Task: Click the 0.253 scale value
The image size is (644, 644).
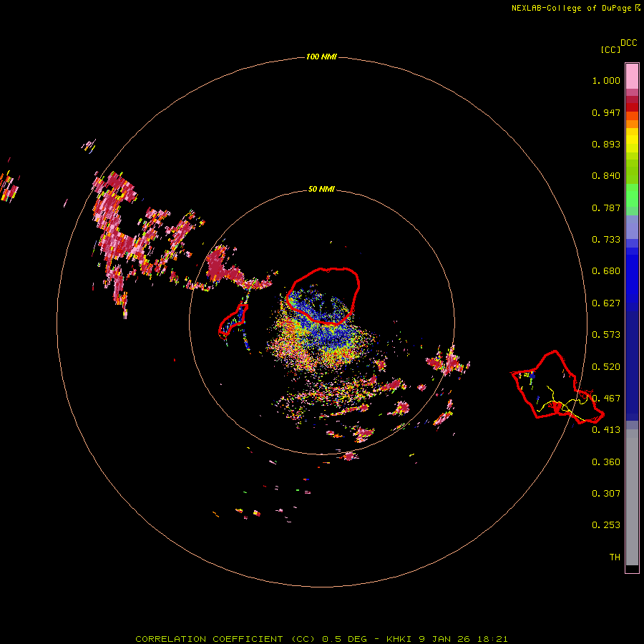Action: (606, 525)
